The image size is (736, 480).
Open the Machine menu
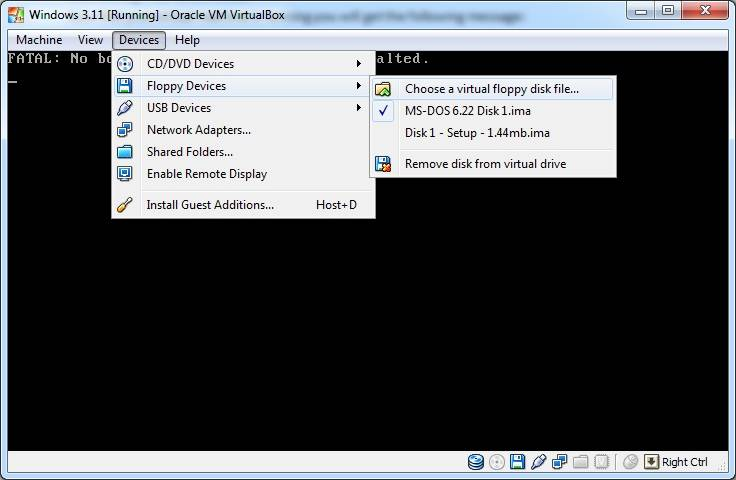point(39,40)
